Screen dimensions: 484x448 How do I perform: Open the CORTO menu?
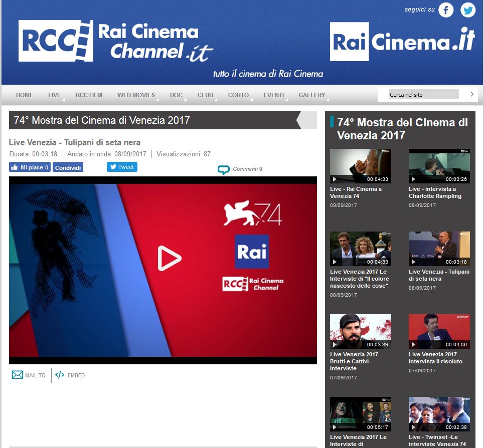click(x=238, y=95)
